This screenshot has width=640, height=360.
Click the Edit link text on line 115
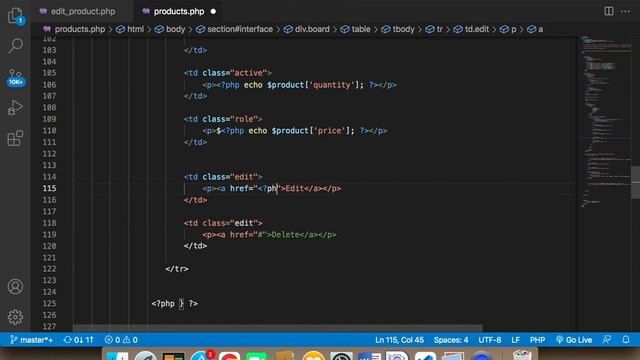click(x=295, y=189)
